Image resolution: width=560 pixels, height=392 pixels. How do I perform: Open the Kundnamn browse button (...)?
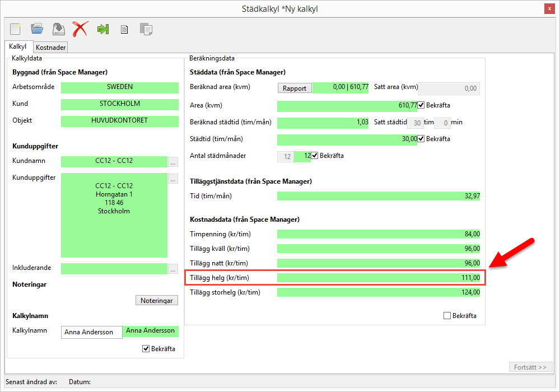pos(173,162)
